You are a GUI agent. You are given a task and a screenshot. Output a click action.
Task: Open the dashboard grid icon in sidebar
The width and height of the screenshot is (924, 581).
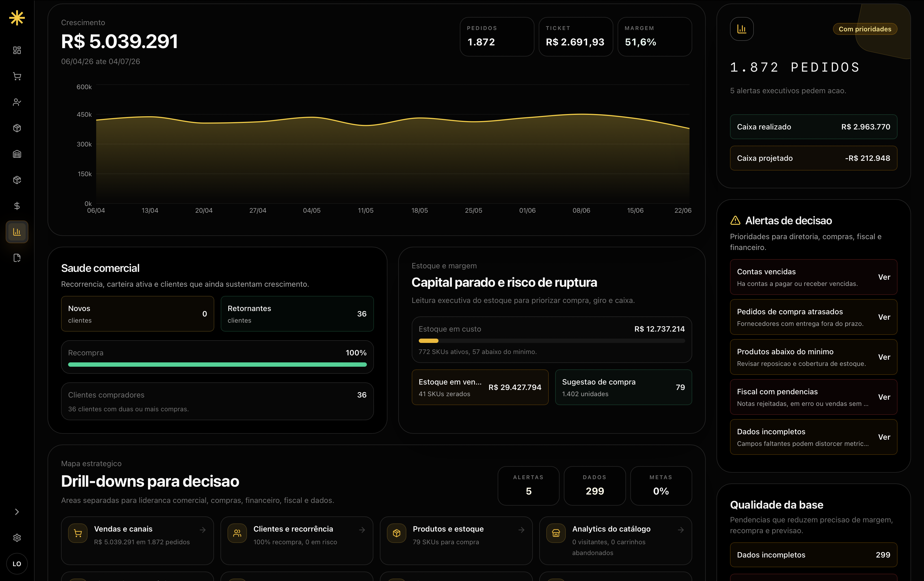(x=17, y=50)
